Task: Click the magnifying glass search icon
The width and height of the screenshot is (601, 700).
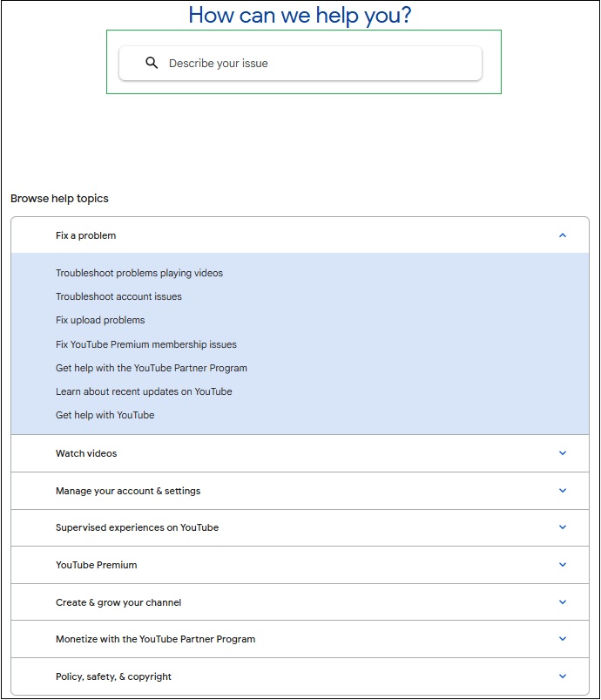Action: coord(152,63)
